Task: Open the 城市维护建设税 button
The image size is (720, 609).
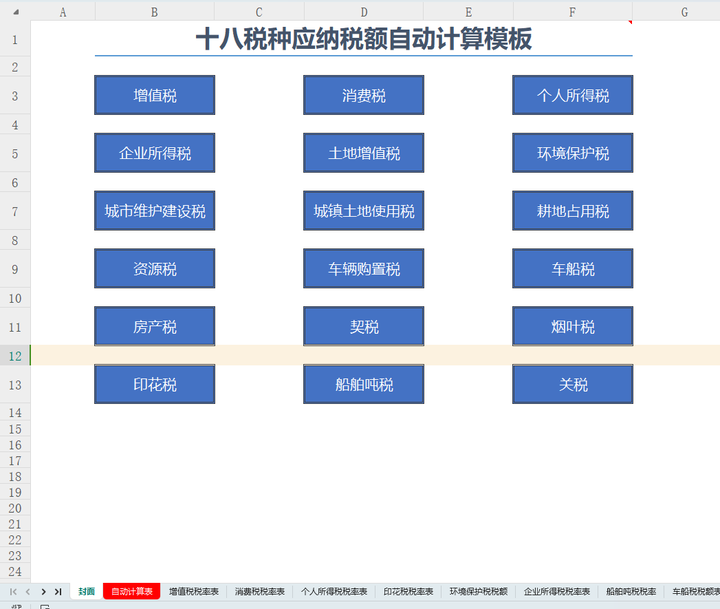Action: pos(154,211)
